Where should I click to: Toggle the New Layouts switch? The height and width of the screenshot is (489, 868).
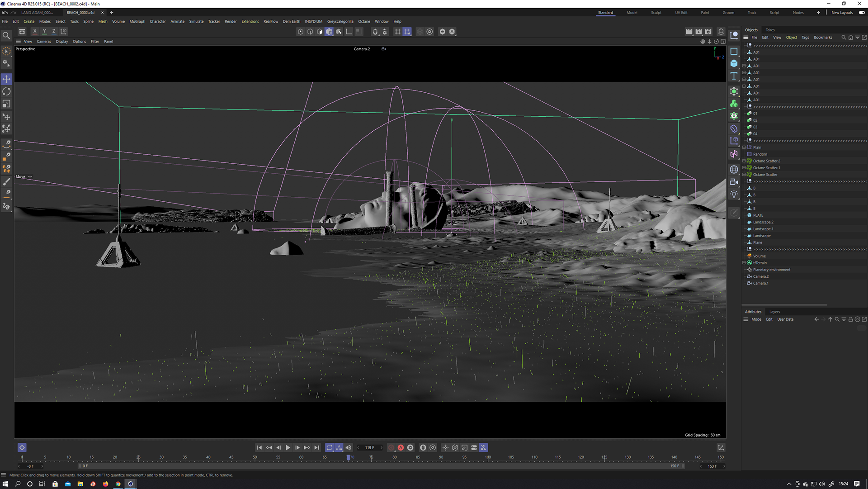[x=862, y=13]
